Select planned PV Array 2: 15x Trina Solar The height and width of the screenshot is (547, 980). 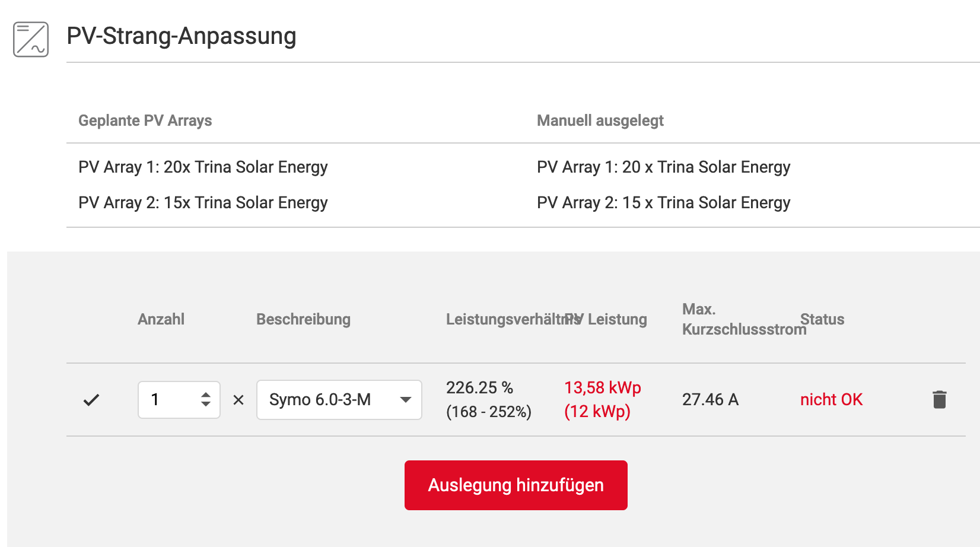pyautogui.click(x=203, y=203)
